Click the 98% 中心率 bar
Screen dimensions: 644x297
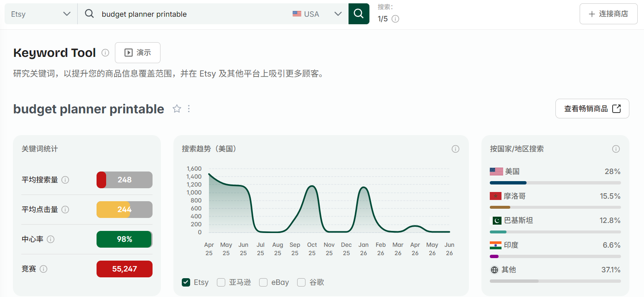point(125,239)
